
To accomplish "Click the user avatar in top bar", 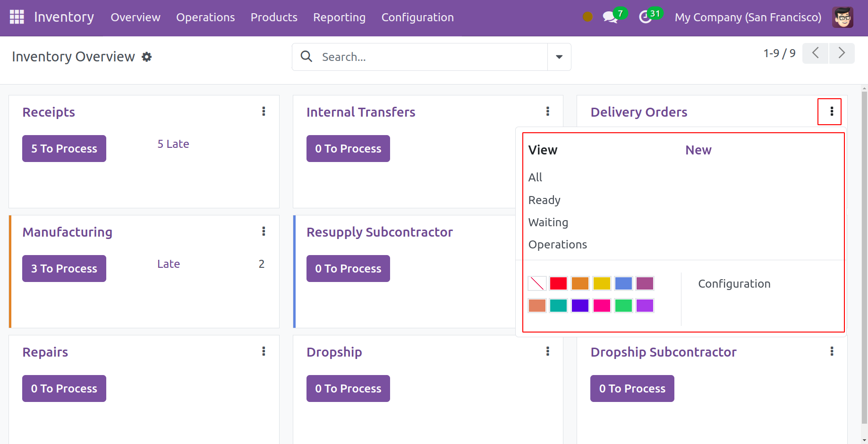I will pyautogui.click(x=842, y=17).
